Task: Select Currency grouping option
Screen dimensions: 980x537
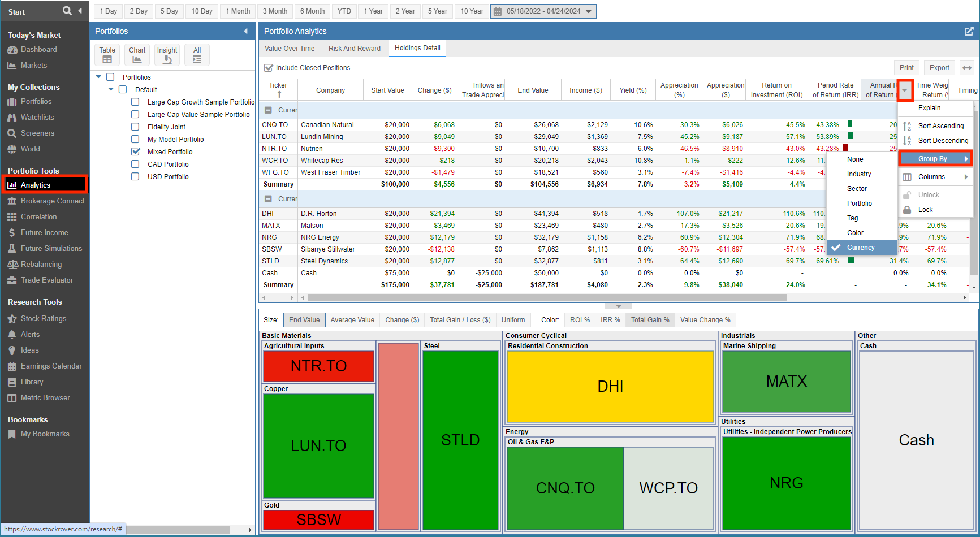Action: pyautogui.click(x=862, y=248)
